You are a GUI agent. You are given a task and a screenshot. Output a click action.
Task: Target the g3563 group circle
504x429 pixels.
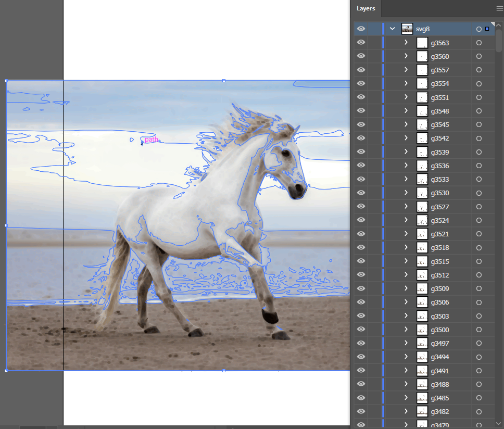[x=479, y=43]
